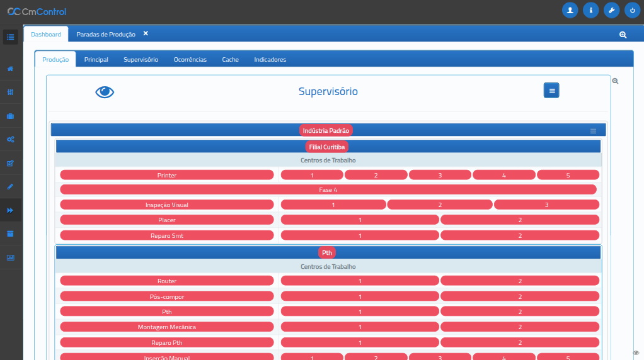Screen dimensions: 644x360
Task: Open the bar chart icon in sidebar
Action: tap(10, 257)
